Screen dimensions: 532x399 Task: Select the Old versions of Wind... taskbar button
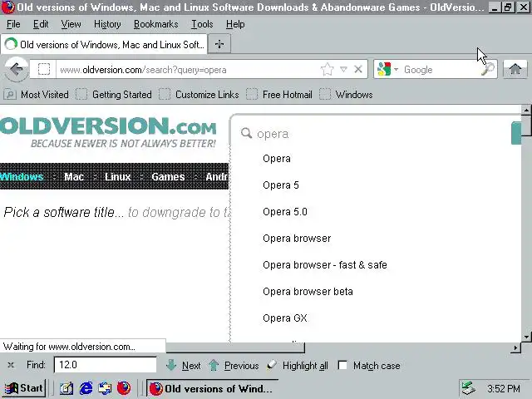(212, 388)
